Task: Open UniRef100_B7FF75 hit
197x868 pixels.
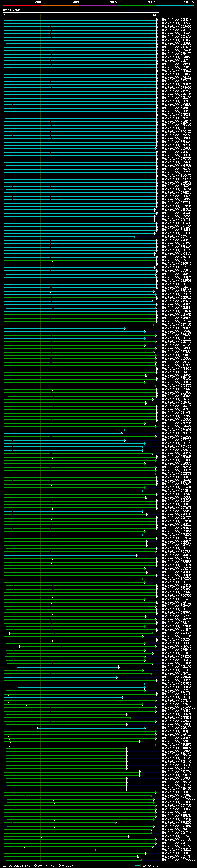Action: coord(177,433)
